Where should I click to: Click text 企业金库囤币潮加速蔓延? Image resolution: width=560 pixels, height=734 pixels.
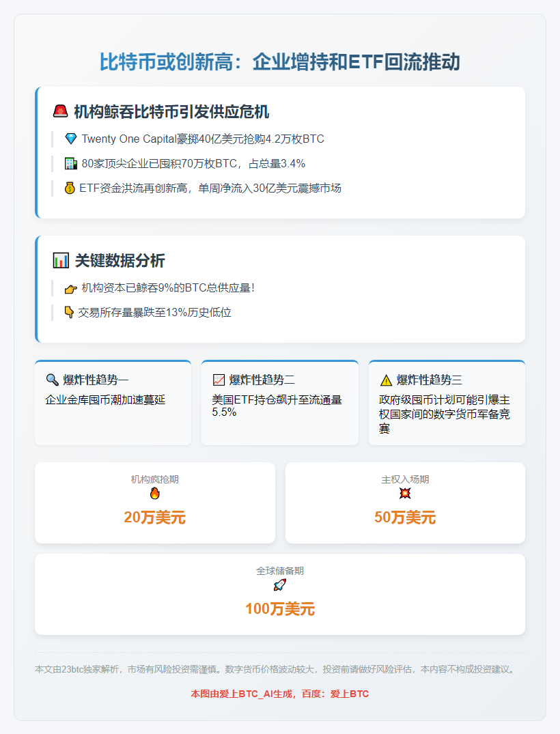[105, 399]
